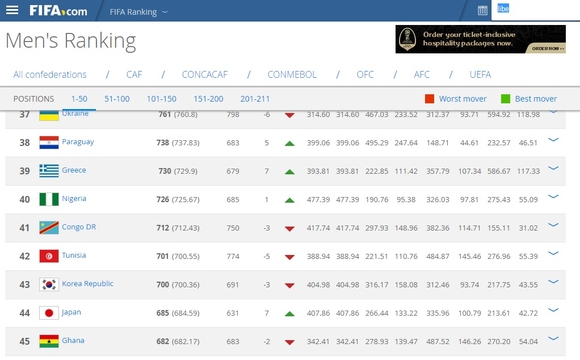Switch to the CONMEBOL confederation tab
The width and height of the screenshot is (580, 360).
tap(292, 75)
